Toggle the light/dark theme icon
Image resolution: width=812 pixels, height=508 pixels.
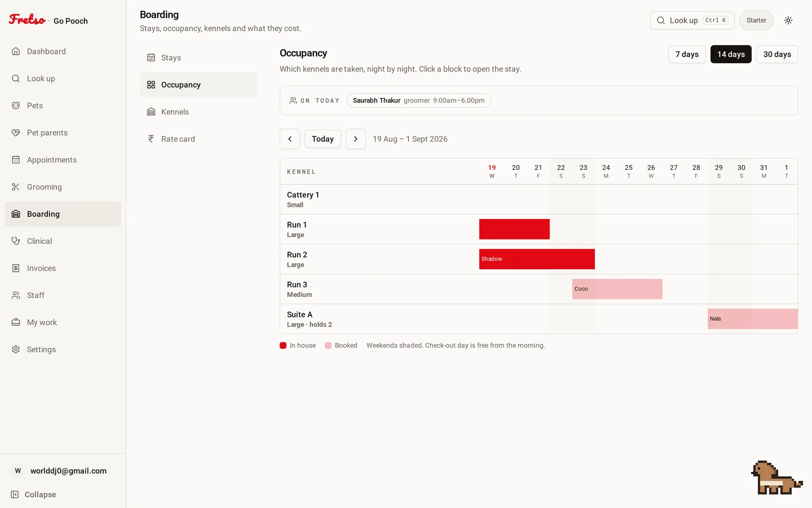[789, 20]
